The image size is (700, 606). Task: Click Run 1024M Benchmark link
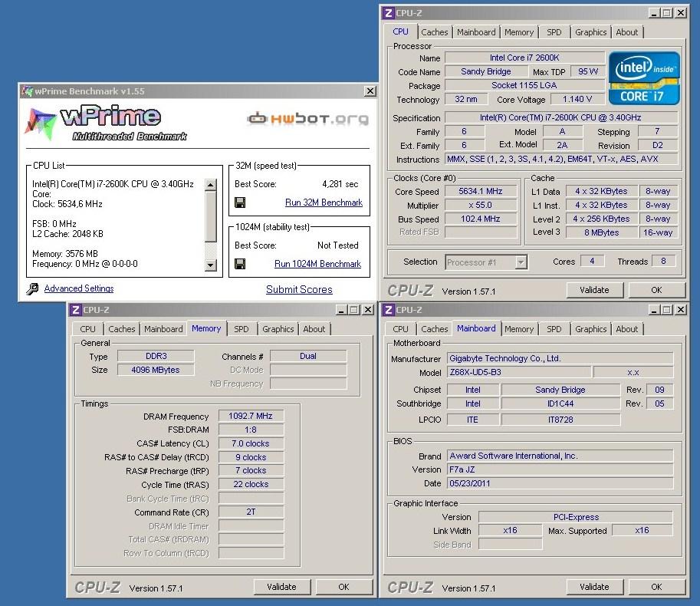pyautogui.click(x=317, y=263)
